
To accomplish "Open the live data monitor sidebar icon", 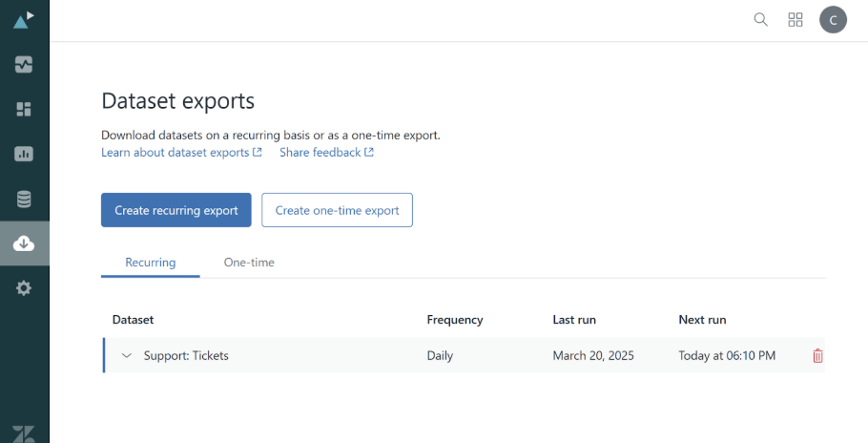I will [24, 65].
